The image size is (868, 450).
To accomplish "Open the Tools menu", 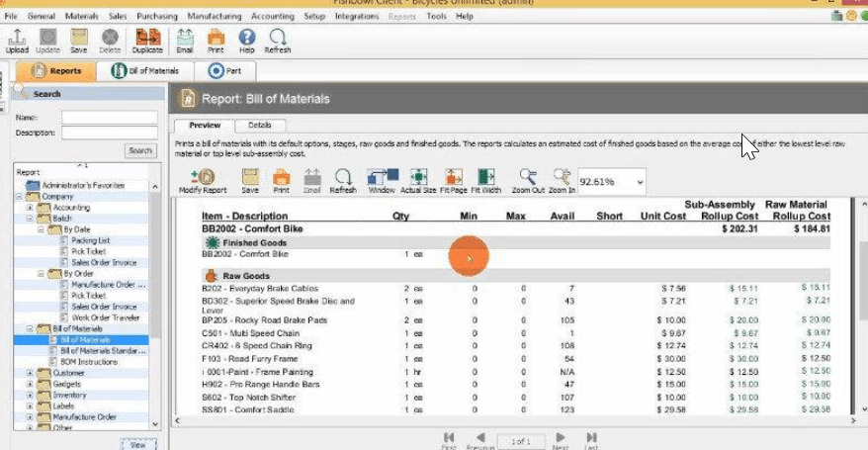I will point(436,16).
